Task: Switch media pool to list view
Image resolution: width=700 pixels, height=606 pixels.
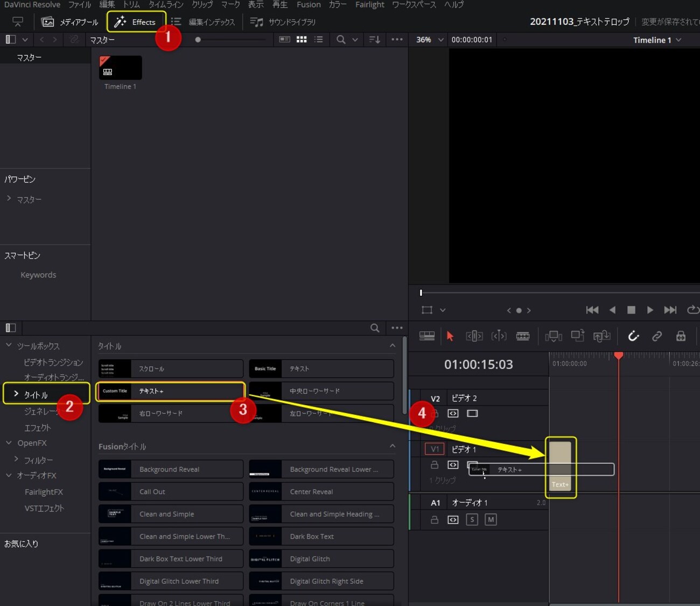Action: (319, 39)
